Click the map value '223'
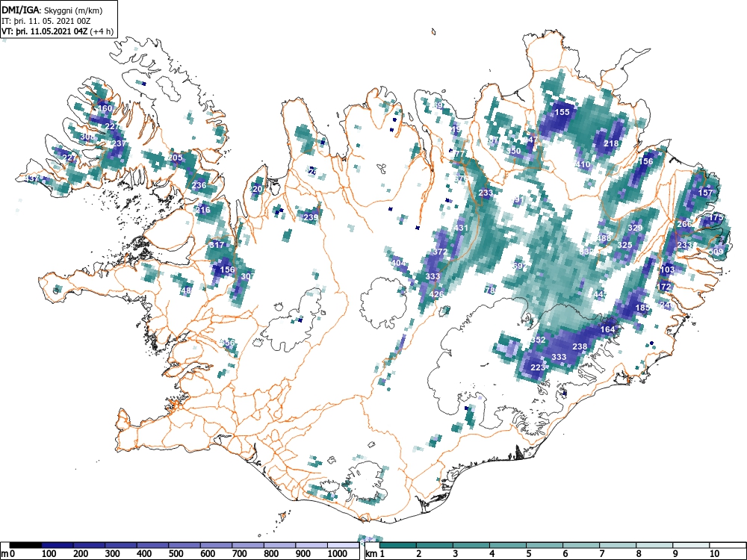The width and height of the screenshot is (747, 560). [x=538, y=367]
